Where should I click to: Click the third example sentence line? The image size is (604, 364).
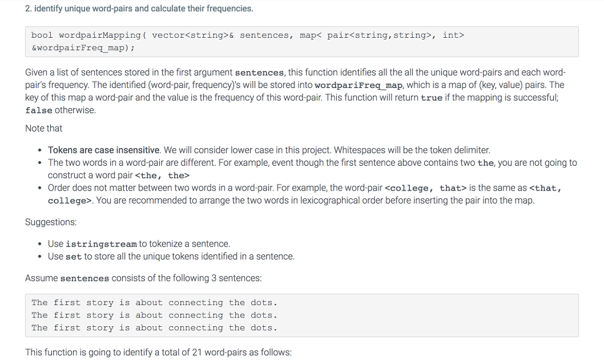pyautogui.click(x=154, y=328)
